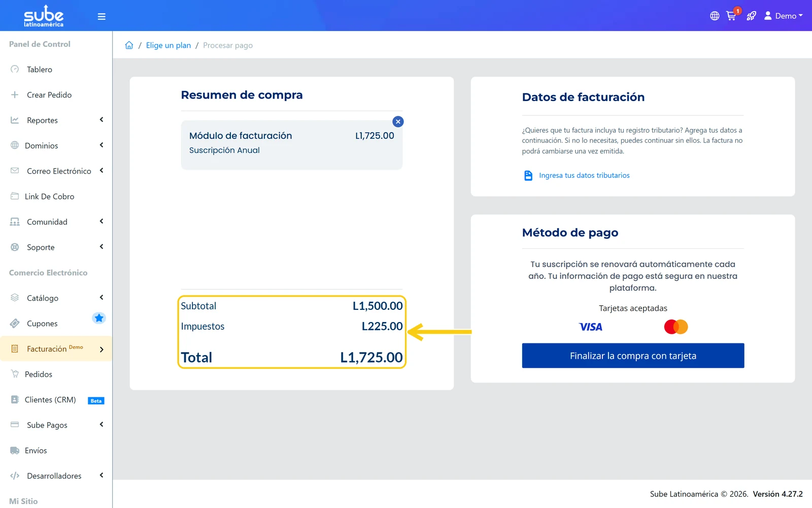Click the Desarrolladores code icon
This screenshot has height=508, width=812.
[x=15, y=475]
